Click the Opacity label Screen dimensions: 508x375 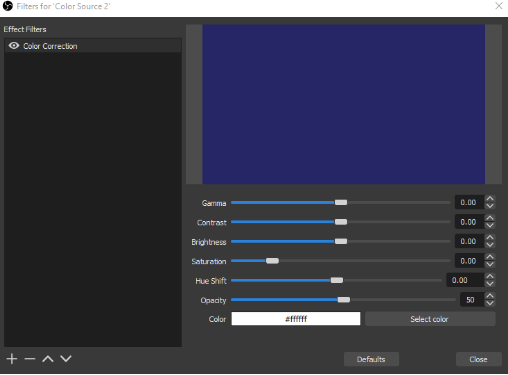pyautogui.click(x=213, y=300)
